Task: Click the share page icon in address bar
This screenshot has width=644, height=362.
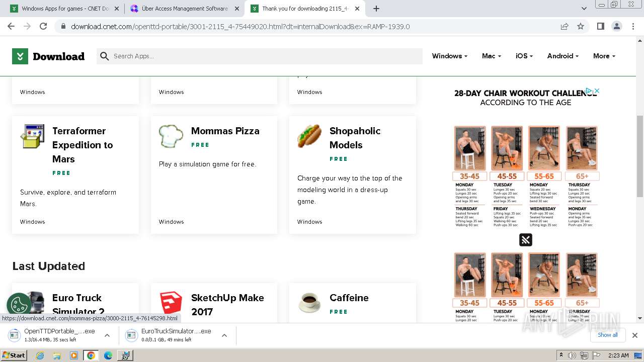Action: coord(565,26)
